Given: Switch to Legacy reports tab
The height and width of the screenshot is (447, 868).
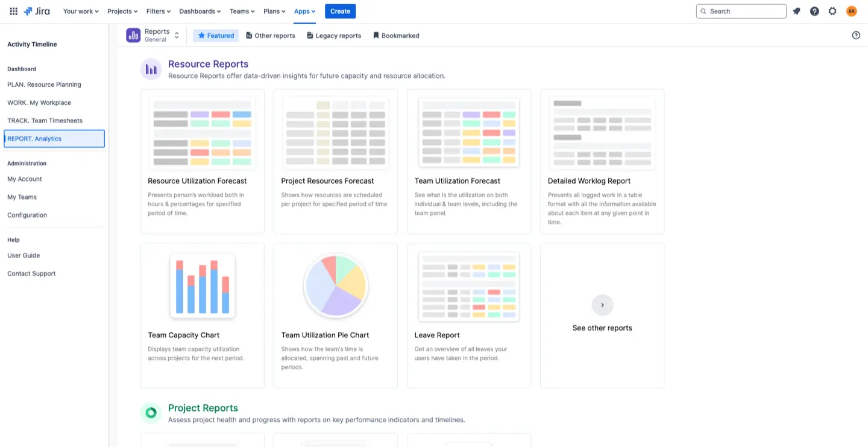Looking at the screenshot, I should coord(334,36).
